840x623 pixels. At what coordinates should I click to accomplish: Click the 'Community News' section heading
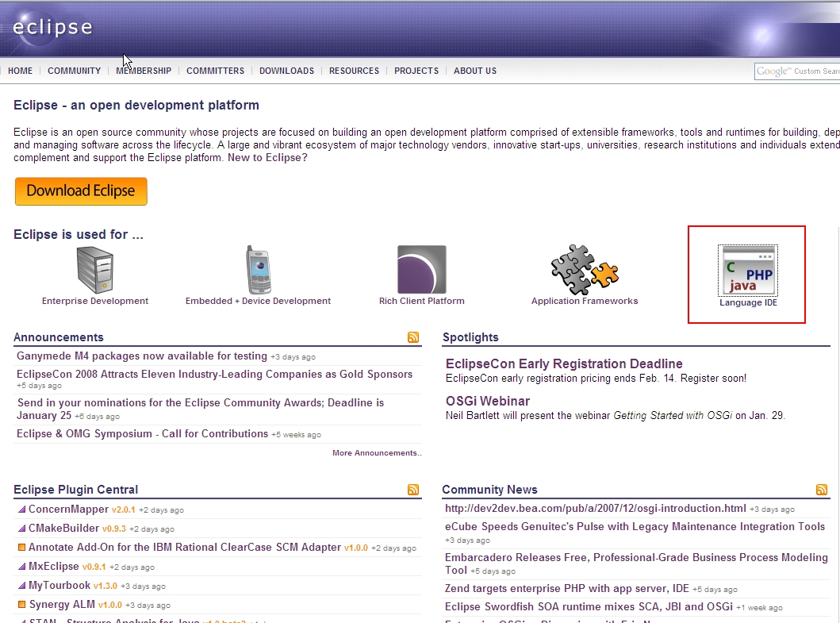pos(489,490)
